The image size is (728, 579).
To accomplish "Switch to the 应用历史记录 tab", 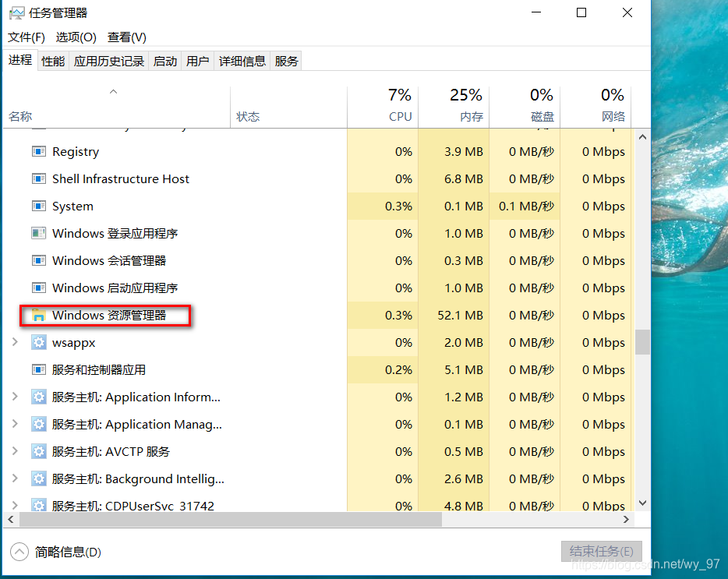I will 109,62.
